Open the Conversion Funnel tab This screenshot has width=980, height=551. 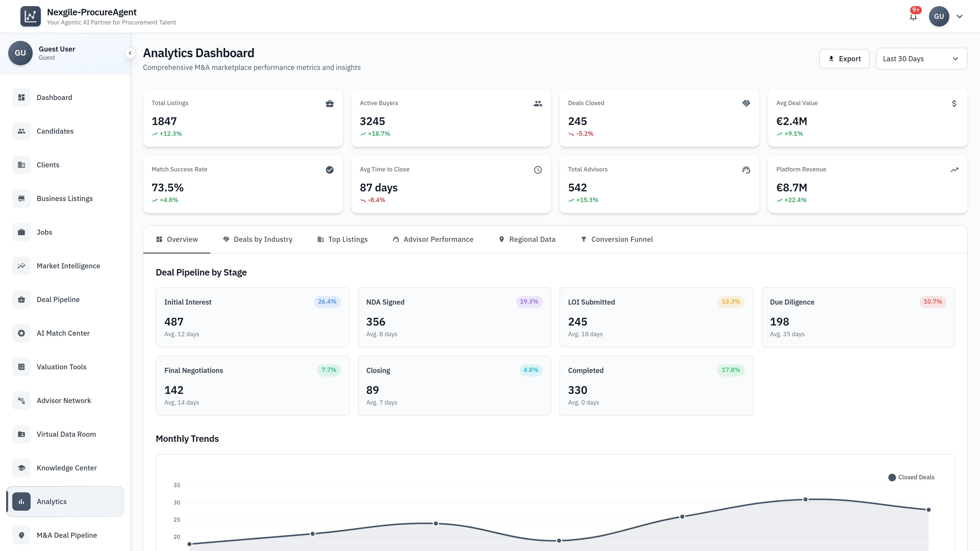(x=617, y=239)
